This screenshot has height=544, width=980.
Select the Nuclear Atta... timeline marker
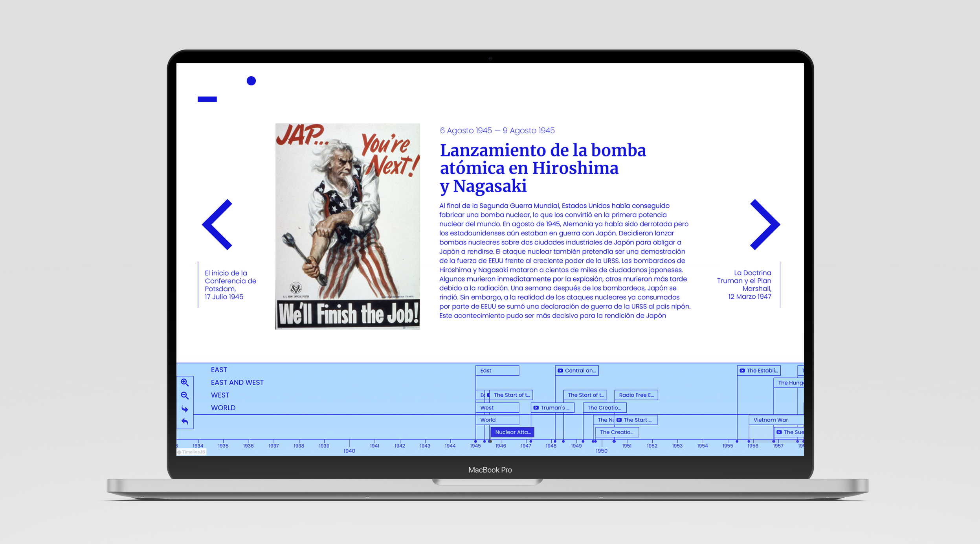512,432
